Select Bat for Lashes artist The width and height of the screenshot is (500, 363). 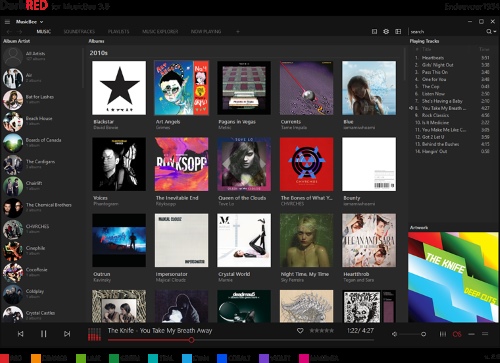click(x=42, y=99)
